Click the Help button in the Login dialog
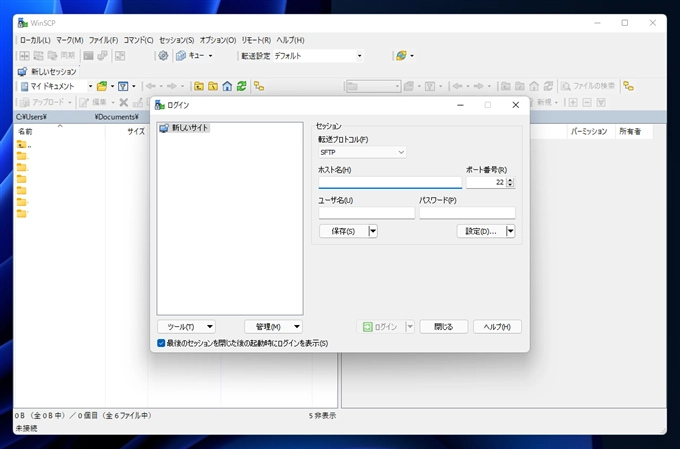 point(497,327)
